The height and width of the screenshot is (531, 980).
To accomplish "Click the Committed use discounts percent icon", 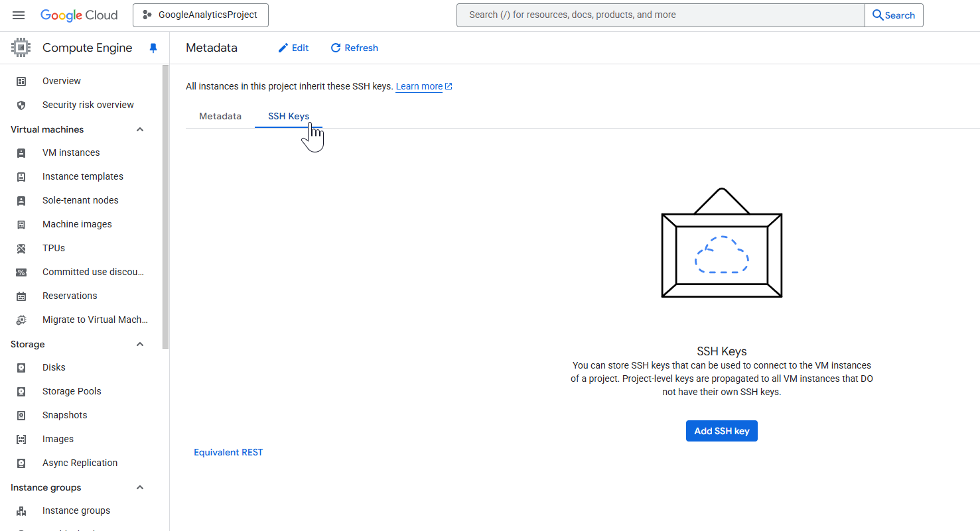I will [21, 272].
